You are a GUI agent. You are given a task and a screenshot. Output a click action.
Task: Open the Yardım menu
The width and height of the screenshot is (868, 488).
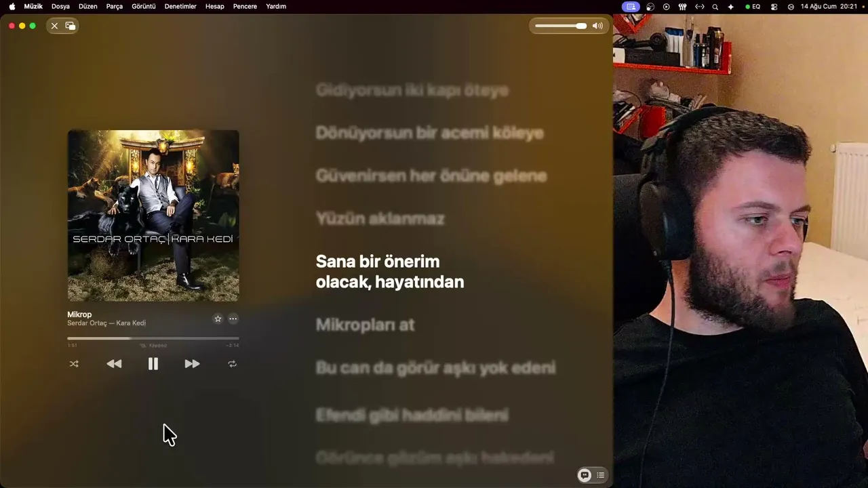pyautogui.click(x=276, y=6)
